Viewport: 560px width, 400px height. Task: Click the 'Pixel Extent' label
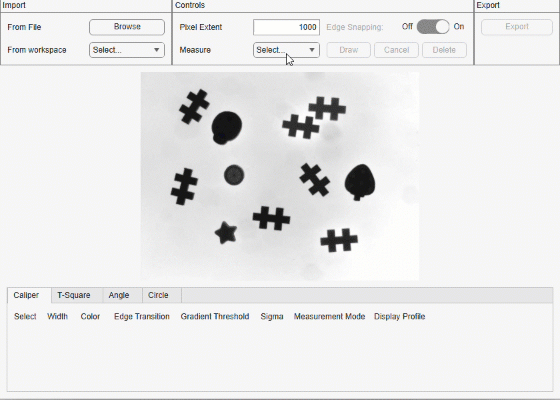pos(201,27)
